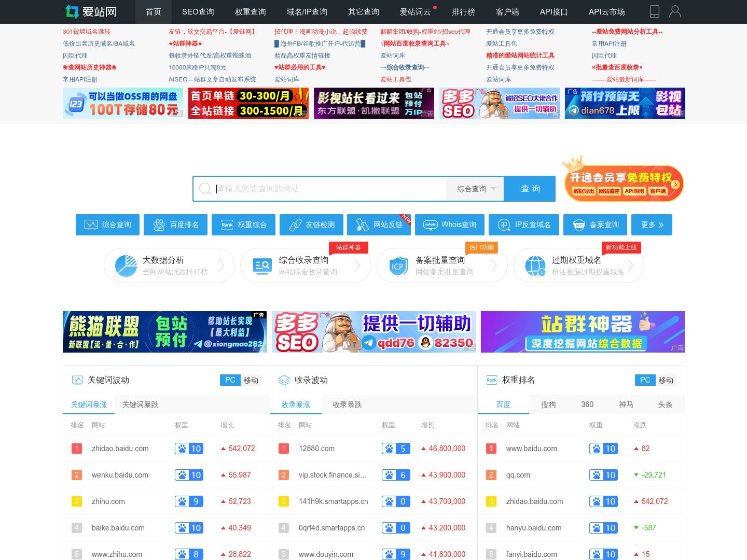Switch 权重排名 panel to PC
The height and width of the screenshot is (560, 747).
tap(645, 380)
